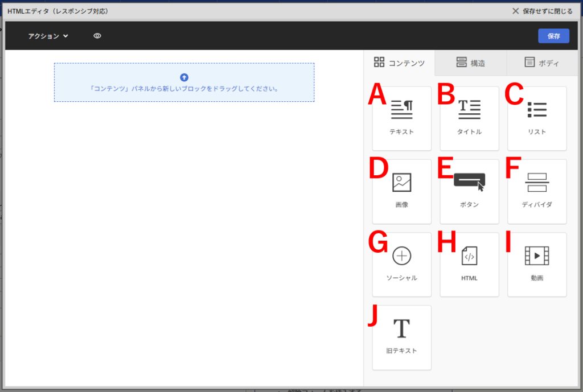Select the ディバイダ divider block

click(x=537, y=191)
